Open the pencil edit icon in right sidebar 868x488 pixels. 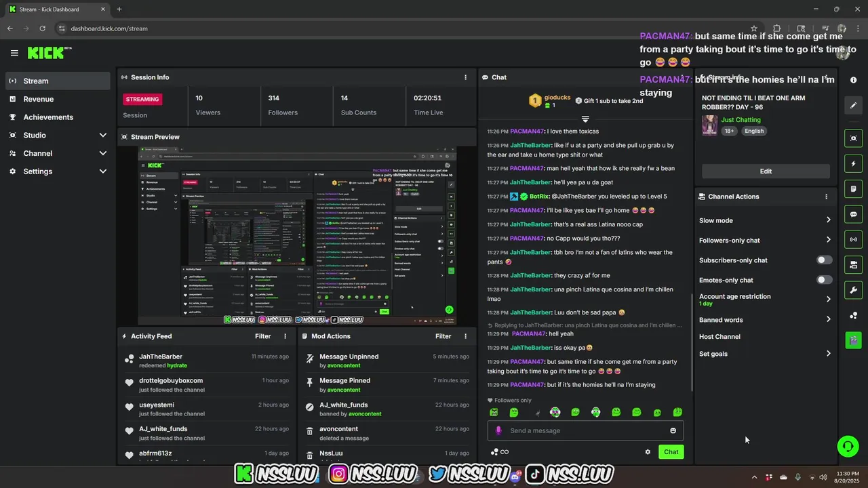[x=853, y=106]
